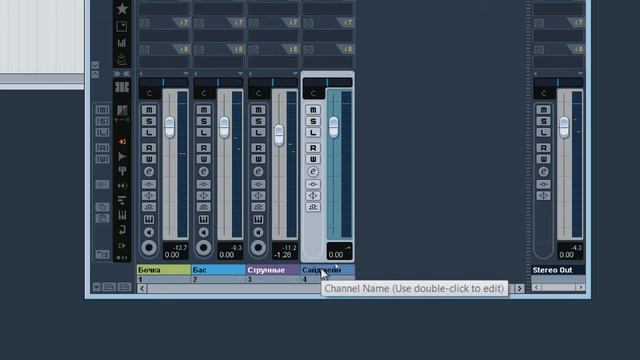Image resolution: width=640 pixels, height=360 pixels.
Task: Bypass inserts on the Струнные channel
Action: [x=258, y=184]
